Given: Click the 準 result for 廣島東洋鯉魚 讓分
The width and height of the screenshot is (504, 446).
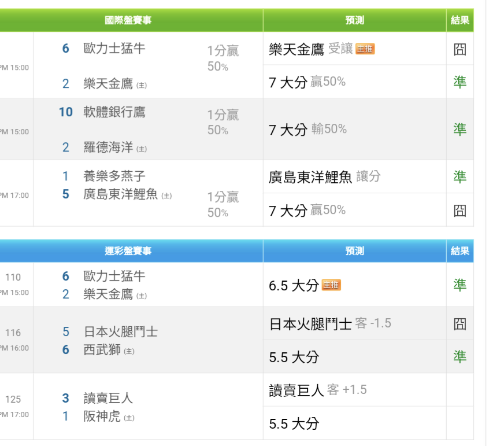Looking at the screenshot, I should (460, 176).
